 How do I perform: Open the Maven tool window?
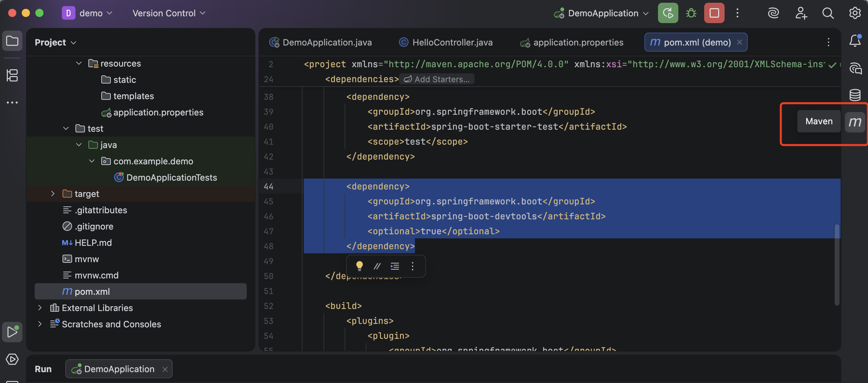click(x=855, y=122)
